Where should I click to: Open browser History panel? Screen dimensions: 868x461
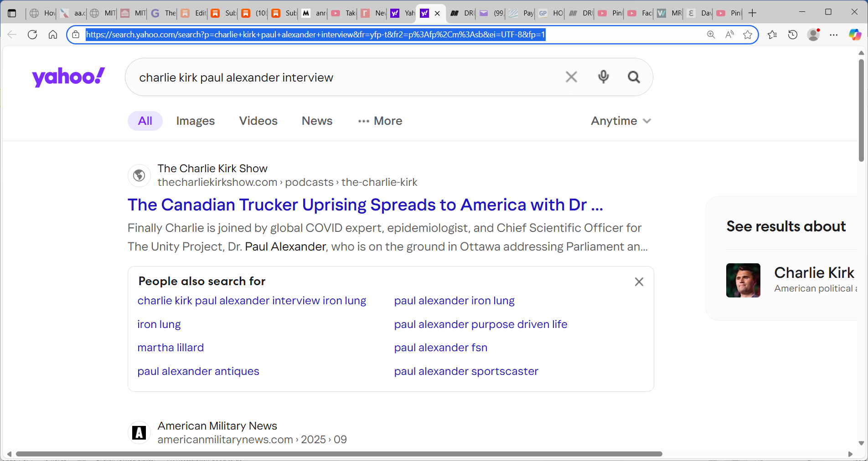point(793,35)
